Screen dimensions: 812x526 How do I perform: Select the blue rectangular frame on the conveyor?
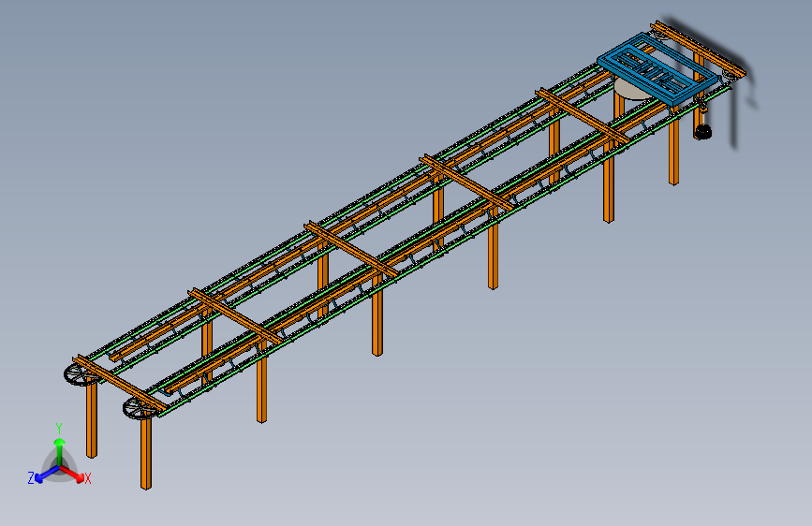coord(657,69)
